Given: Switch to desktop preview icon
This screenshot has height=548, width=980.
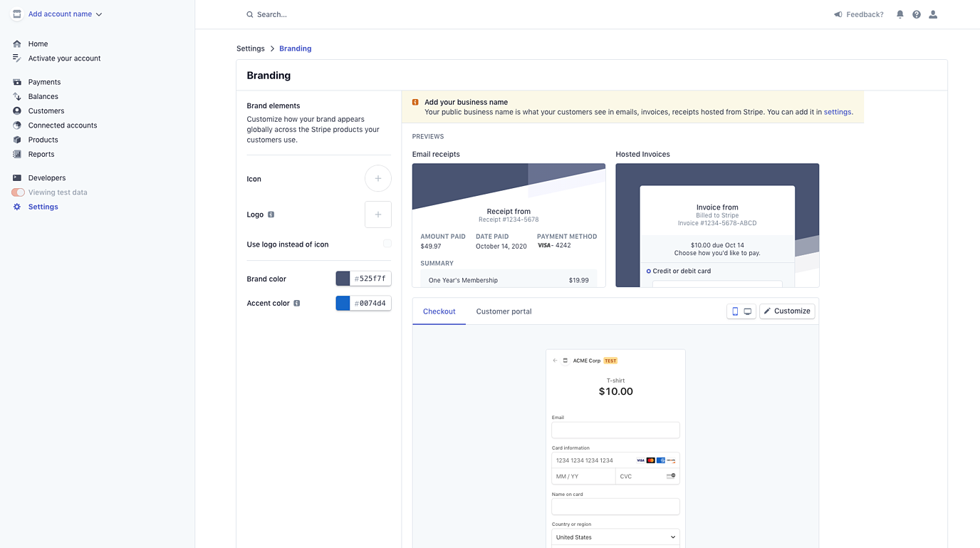Looking at the screenshot, I should point(748,311).
